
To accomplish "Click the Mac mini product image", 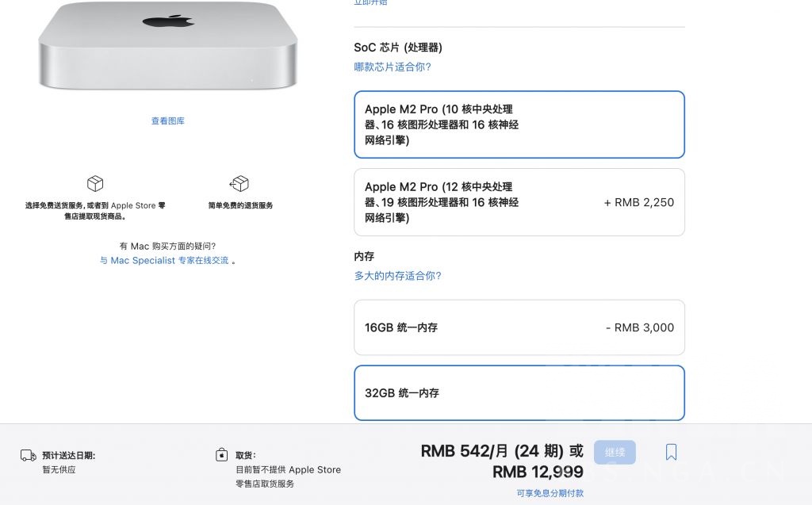I will [x=167, y=48].
